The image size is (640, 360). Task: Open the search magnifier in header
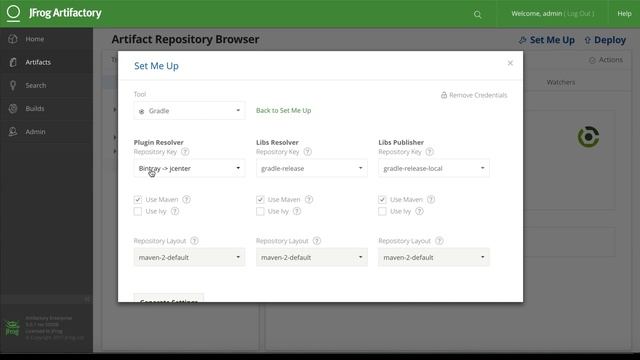478,15
